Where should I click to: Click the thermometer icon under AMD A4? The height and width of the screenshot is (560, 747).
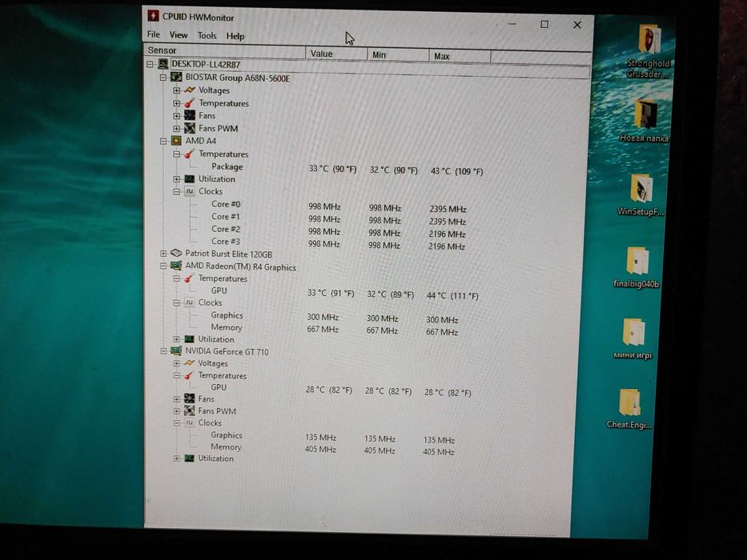click(190, 154)
